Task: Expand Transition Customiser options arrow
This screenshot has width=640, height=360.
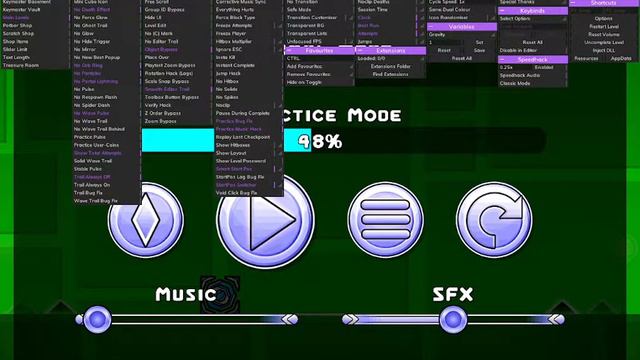Action: 351,18
